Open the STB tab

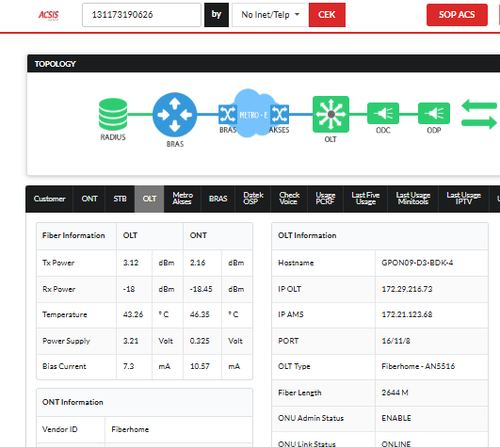(120, 199)
